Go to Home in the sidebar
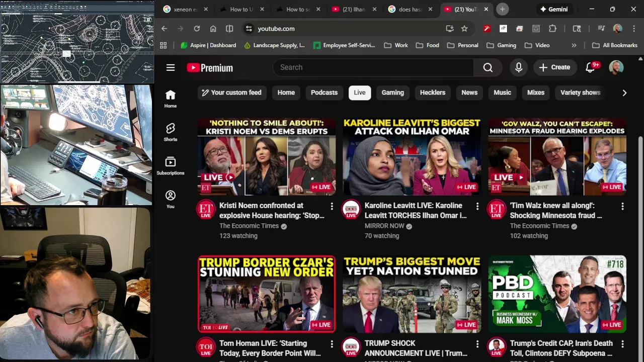 [x=171, y=99]
